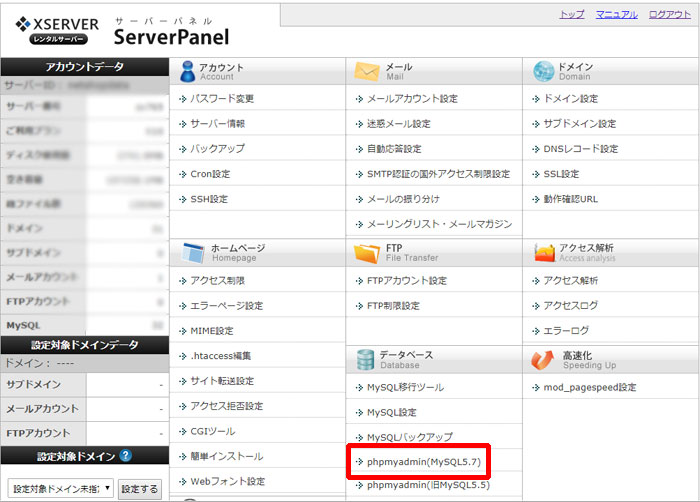
Task: Click the blue help question mark icon
Action: [126, 456]
